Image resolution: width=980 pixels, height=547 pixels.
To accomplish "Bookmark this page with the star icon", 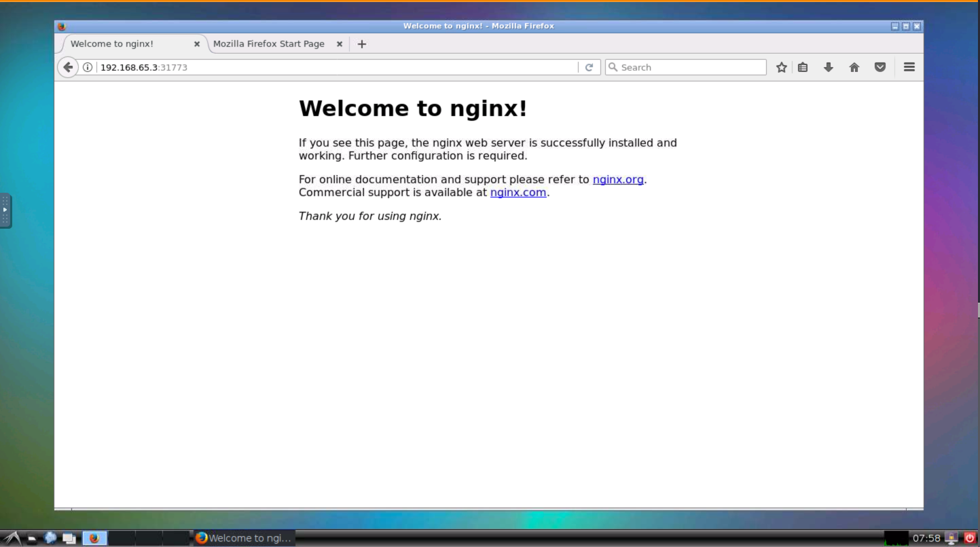I will (x=781, y=67).
